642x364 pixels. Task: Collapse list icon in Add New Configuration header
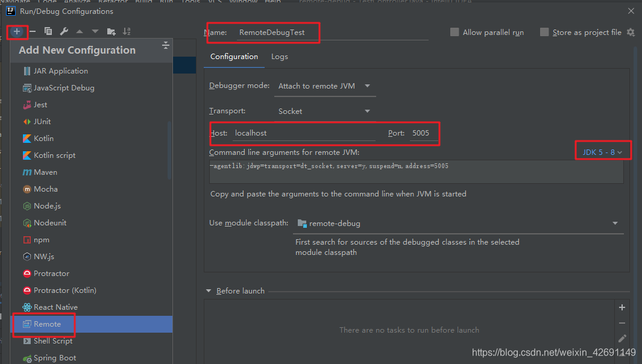(x=165, y=45)
